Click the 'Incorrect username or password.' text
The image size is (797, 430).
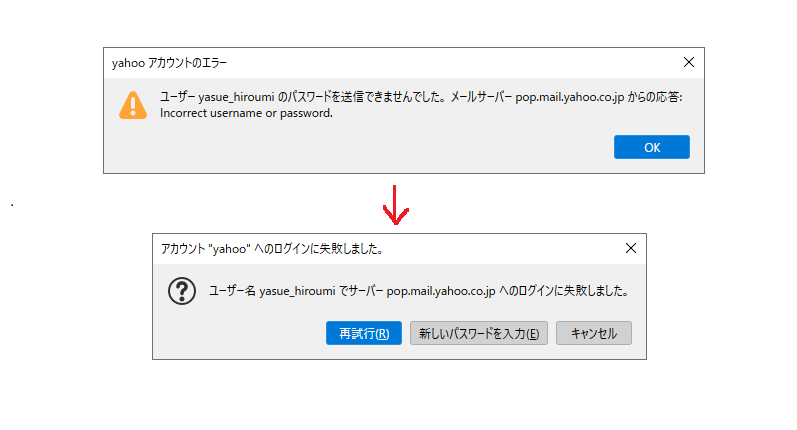(245, 113)
